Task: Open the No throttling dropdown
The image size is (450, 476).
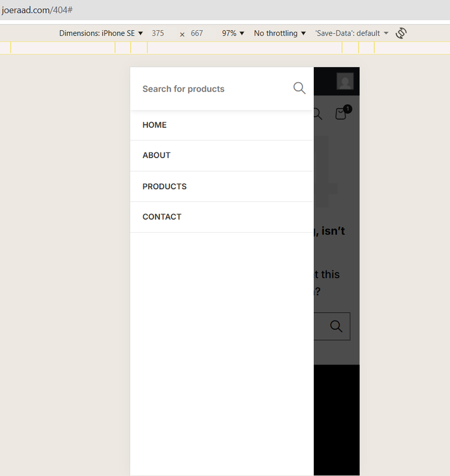Action: [279, 33]
